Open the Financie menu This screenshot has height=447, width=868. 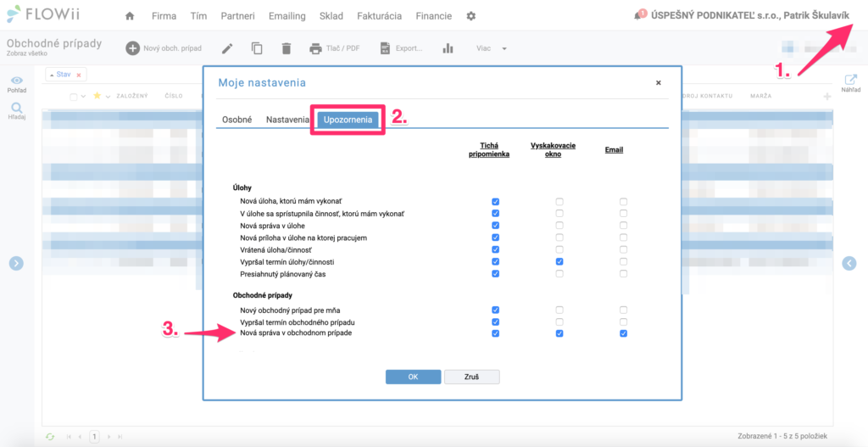[433, 16]
